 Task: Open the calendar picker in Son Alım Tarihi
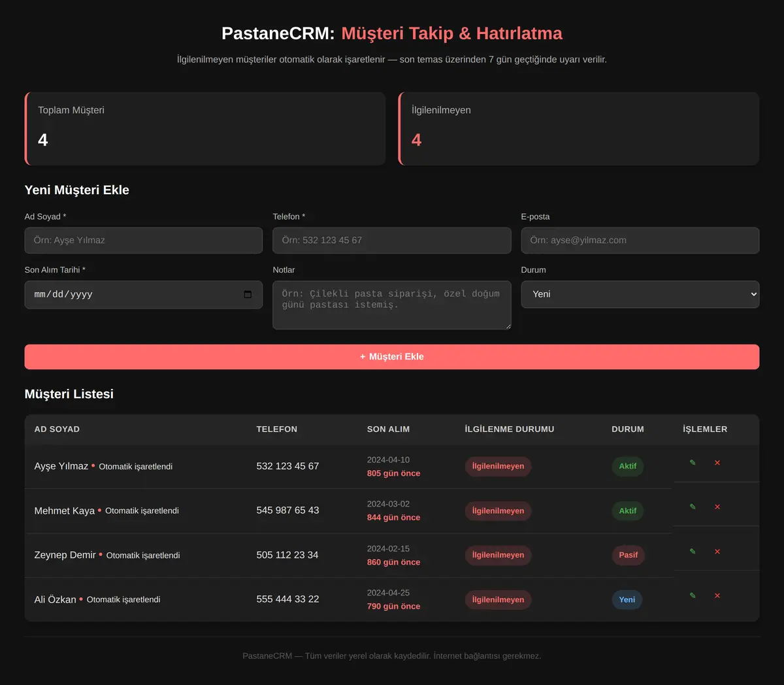point(248,295)
